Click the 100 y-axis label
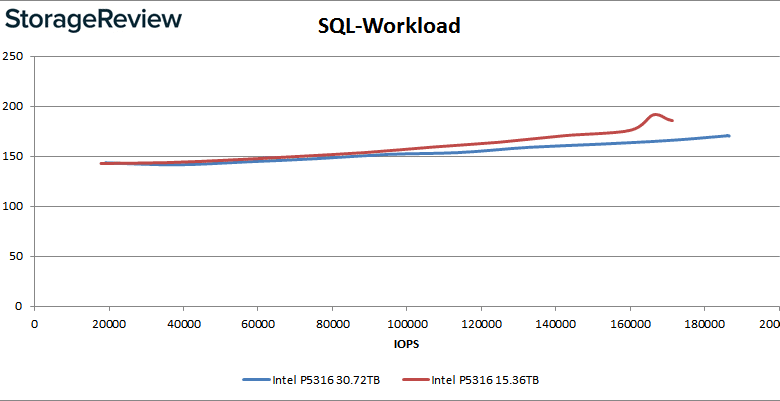The width and height of the screenshot is (780, 401). [x=11, y=206]
